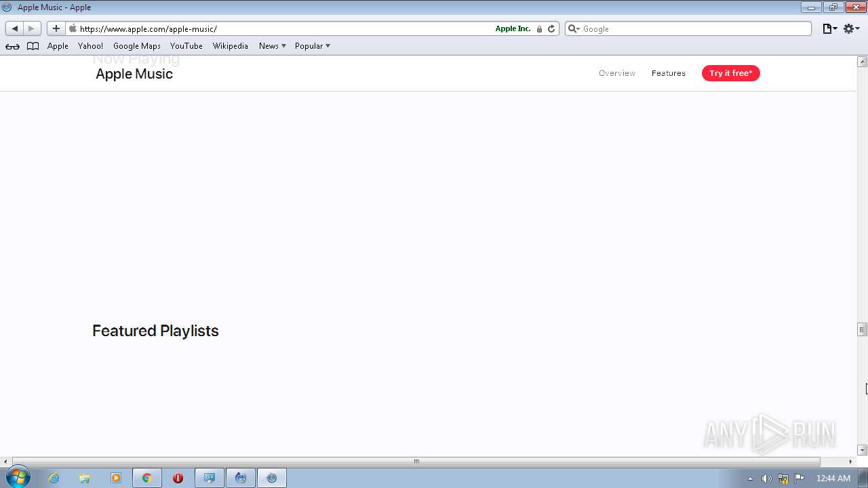Minimize the Safari window
The width and height of the screenshot is (868, 488).
pos(810,7)
